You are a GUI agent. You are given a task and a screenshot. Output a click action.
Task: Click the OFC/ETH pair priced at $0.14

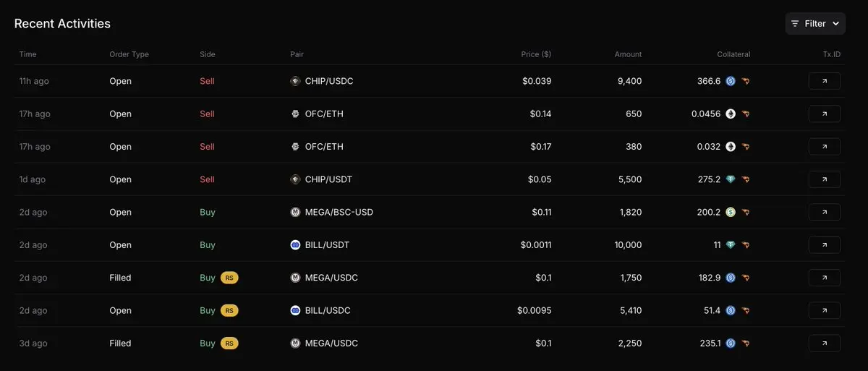point(324,114)
